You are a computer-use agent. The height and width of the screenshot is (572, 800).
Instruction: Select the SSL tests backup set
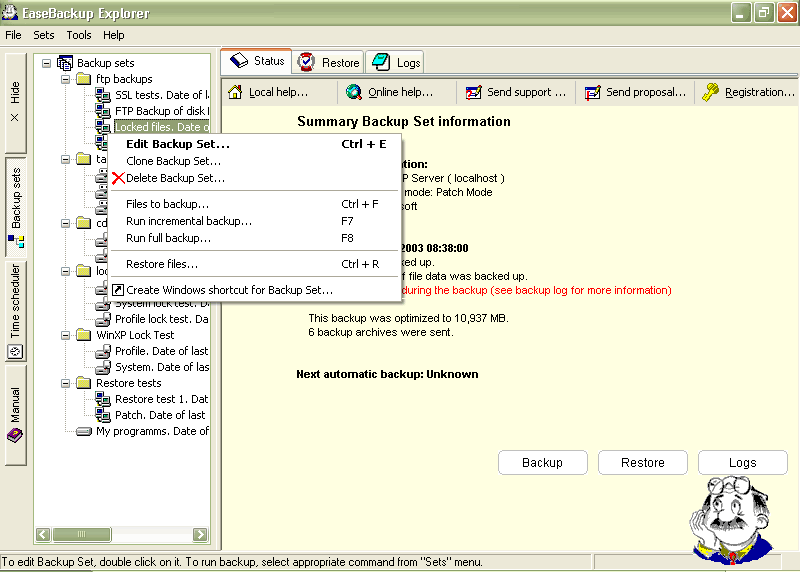pos(160,95)
